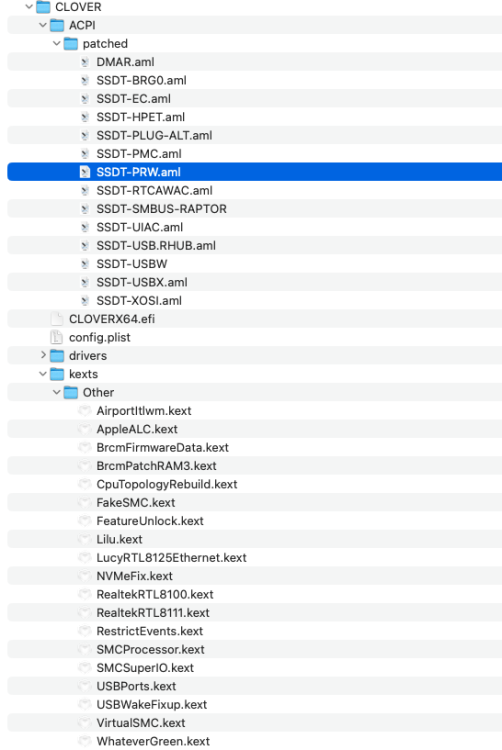This screenshot has height=750, width=502.
Task: Select the VirtualSMC.kext row
Action: tap(254, 723)
